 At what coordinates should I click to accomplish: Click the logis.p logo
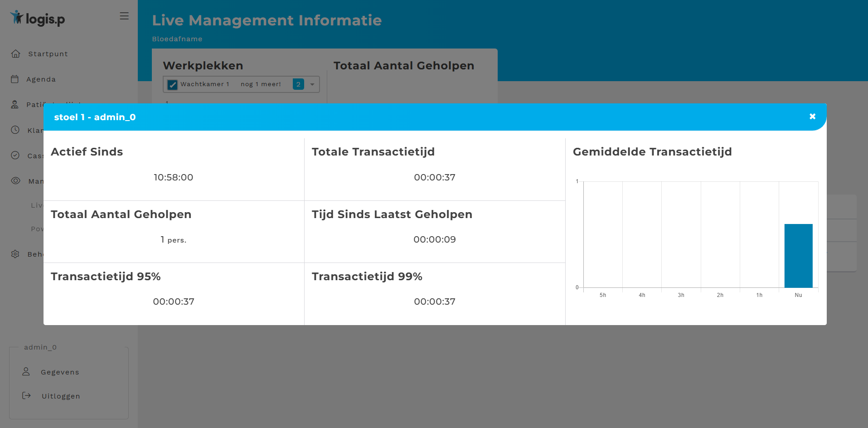38,18
